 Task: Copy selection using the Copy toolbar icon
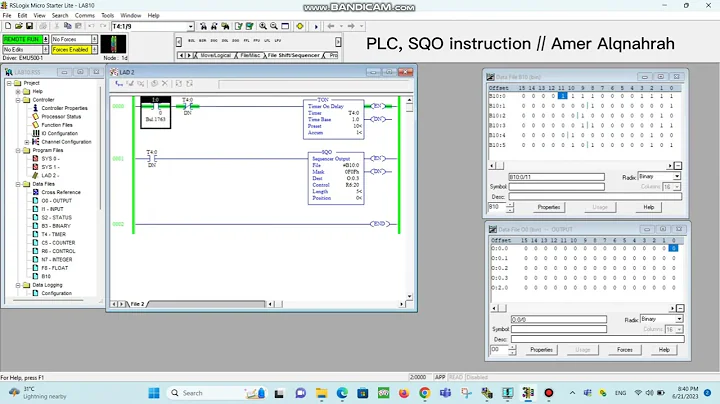pos(68,26)
